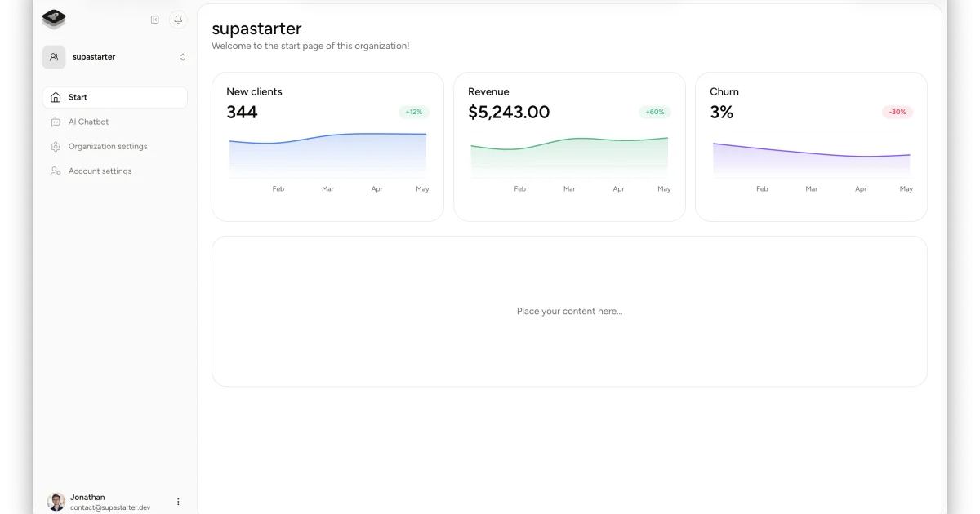Click May label on Revenue chart

pos(664,188)
